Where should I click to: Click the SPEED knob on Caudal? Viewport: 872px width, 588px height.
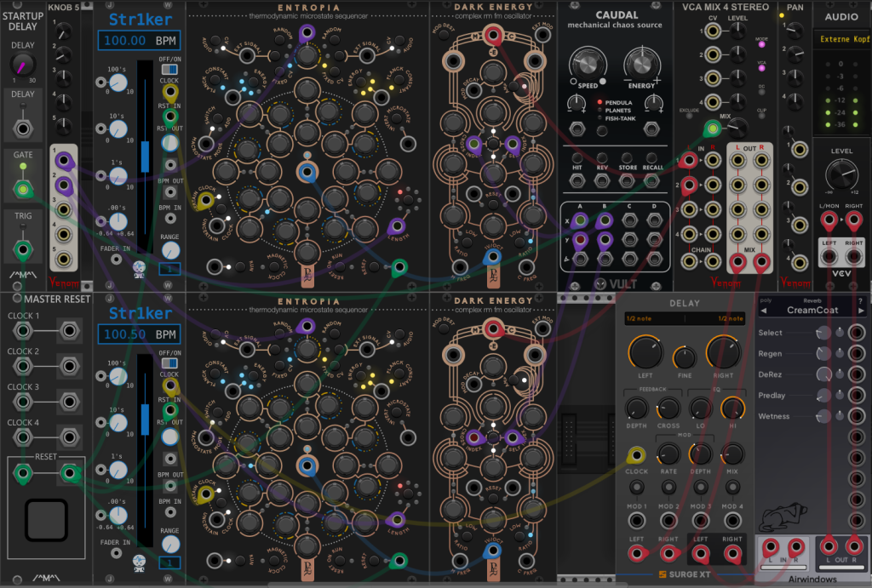coord(588,64)
